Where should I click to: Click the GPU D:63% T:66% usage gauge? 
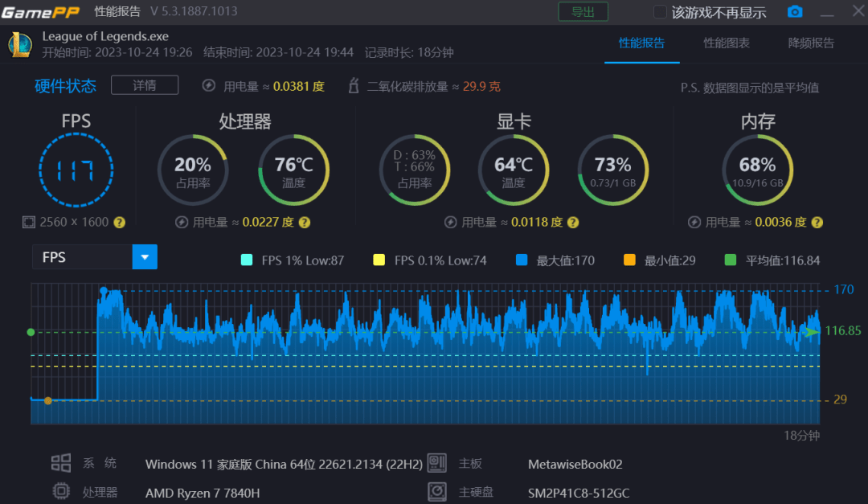click(414, 170)
